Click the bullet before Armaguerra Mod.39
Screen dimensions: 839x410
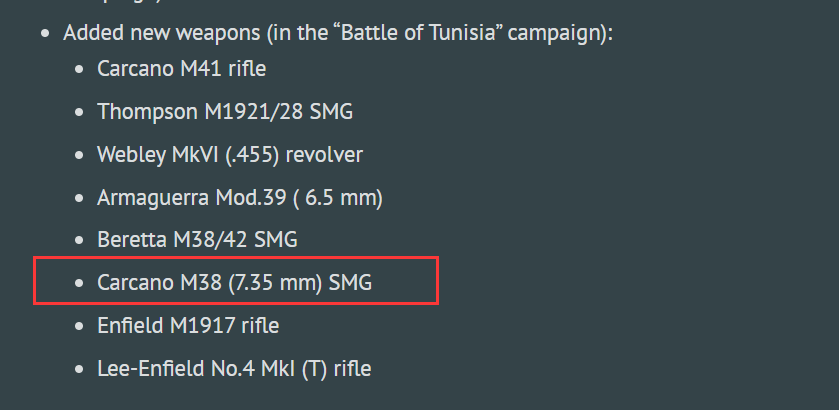[x=80, y=198]
